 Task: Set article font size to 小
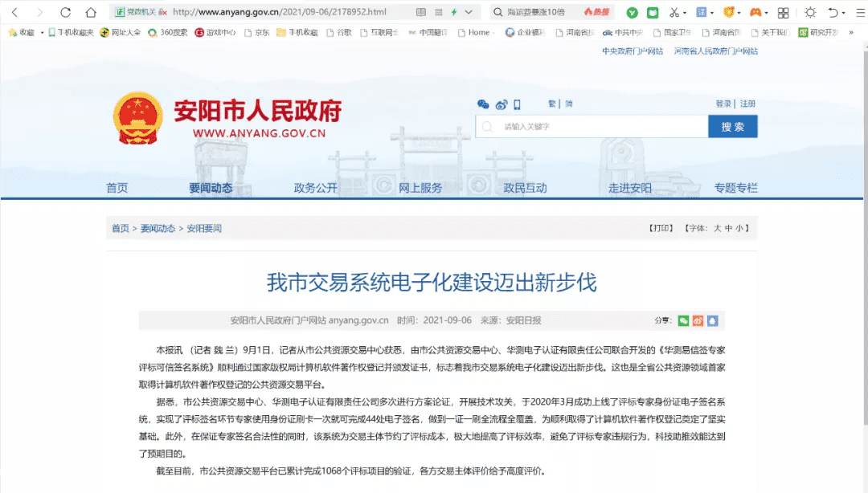click(739, 228)
